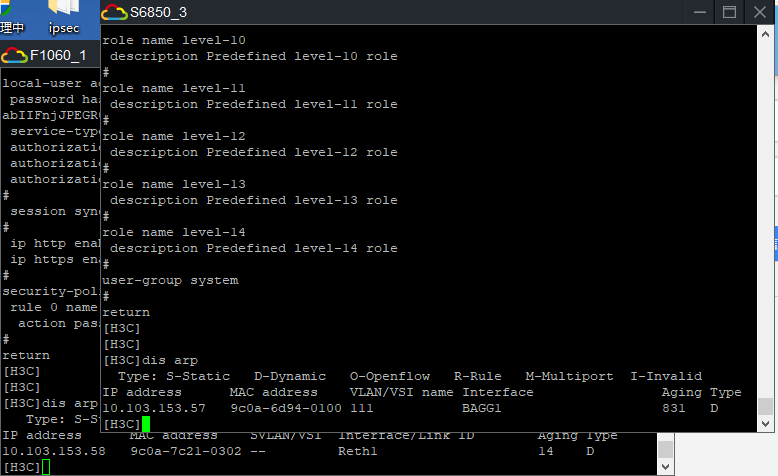Click the S6850_3 scrollbar thumb

(x=765, y=407)
